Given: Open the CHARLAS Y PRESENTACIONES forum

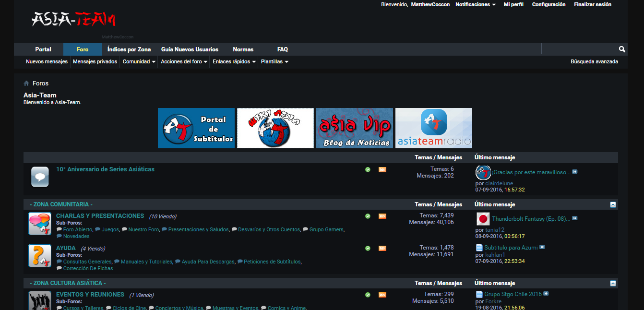Looking at the screenshot, I should [x=100, y=216].
